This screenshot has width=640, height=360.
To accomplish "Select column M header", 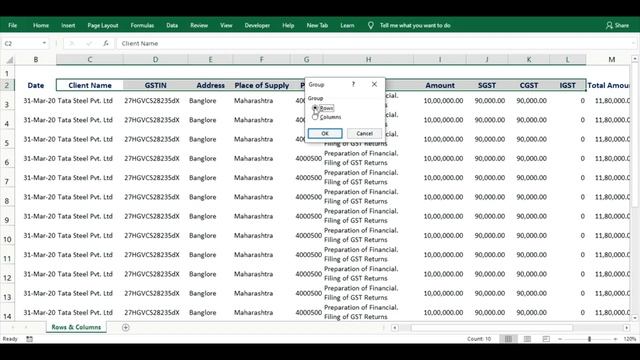I will 611,60.
